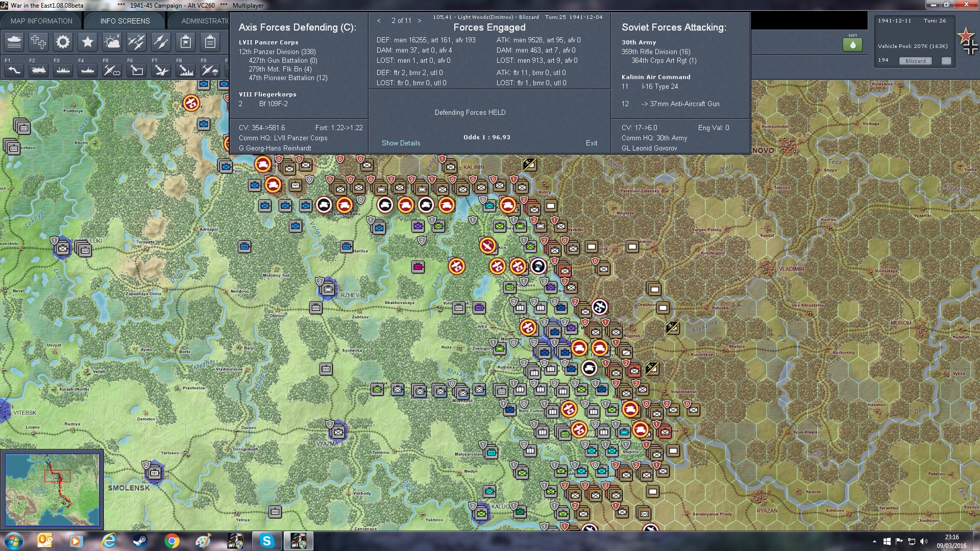980x551 pixels.
Task: Click the small blank button beside Blizzard
Action: click(946, 61)
